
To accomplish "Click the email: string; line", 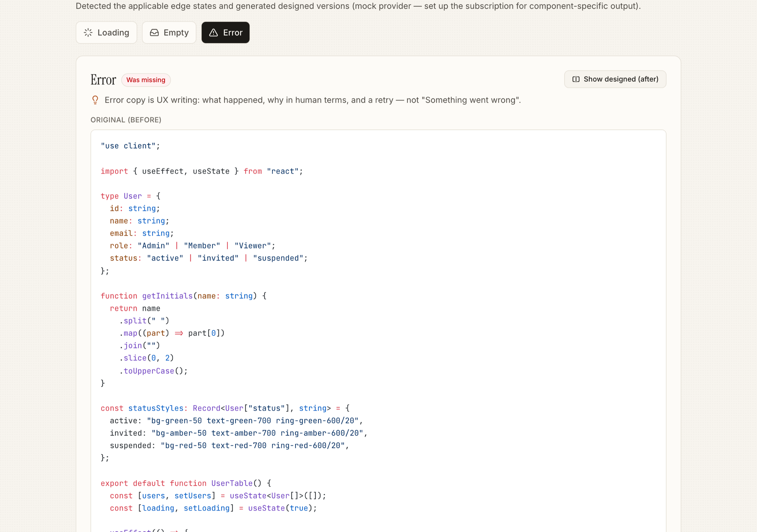I will point(142,233).
